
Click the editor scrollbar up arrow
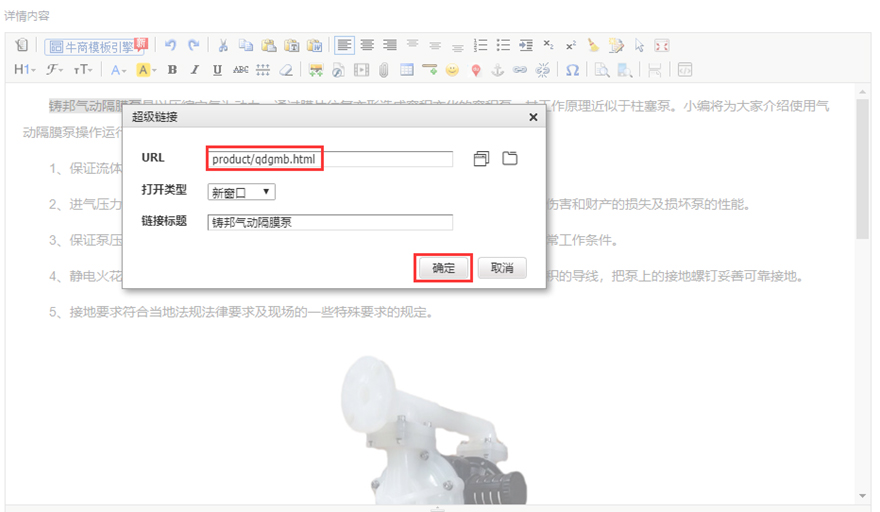(863, 92)
